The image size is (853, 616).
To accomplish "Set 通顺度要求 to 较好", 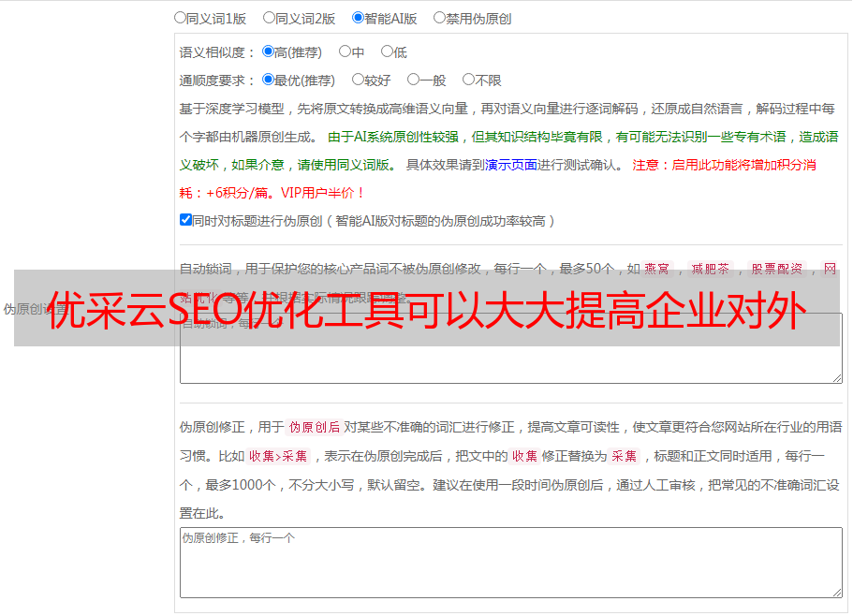I will tap(358, 80).
